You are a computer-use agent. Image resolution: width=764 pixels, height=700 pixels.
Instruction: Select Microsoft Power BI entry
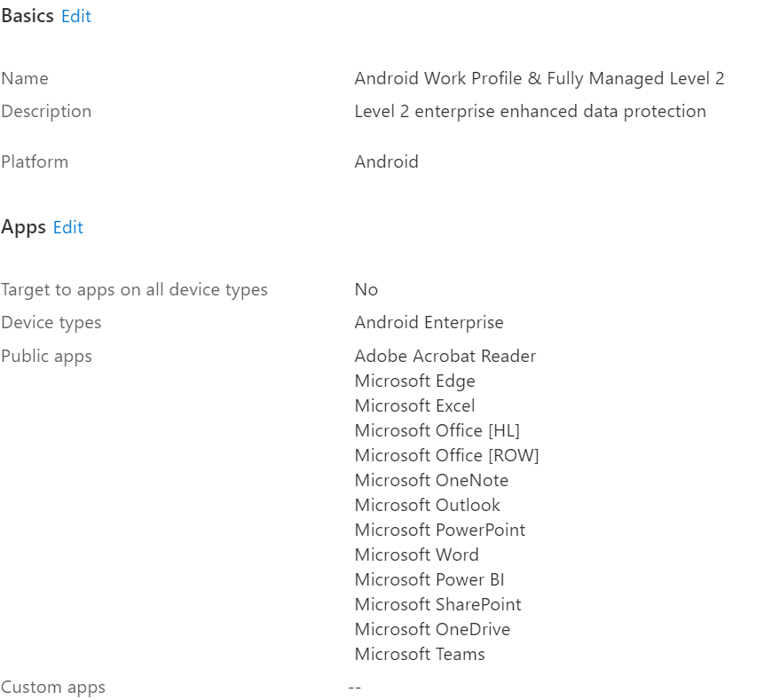[428, 579]
